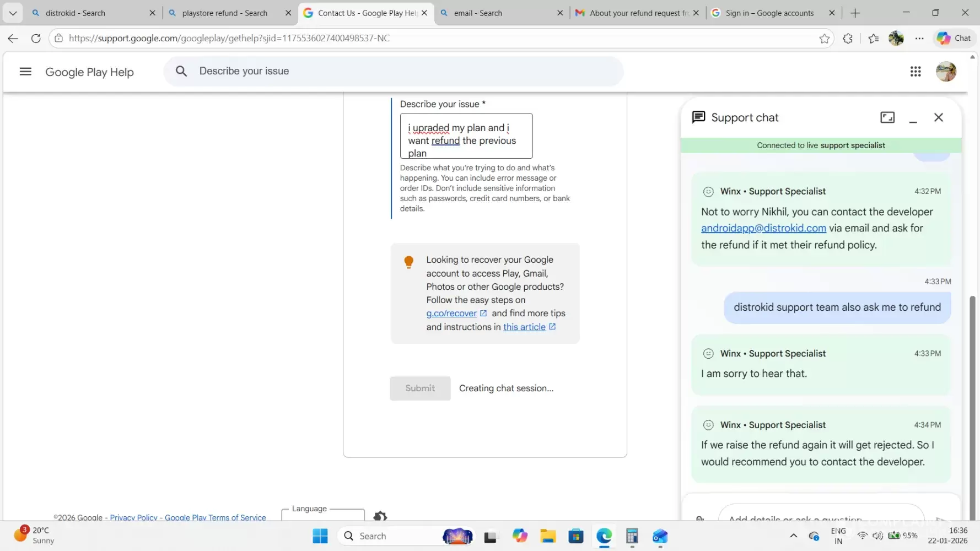Show hidden icons in the system tray
The height and width of the screenshot is (551, 980).
(793, 536)
